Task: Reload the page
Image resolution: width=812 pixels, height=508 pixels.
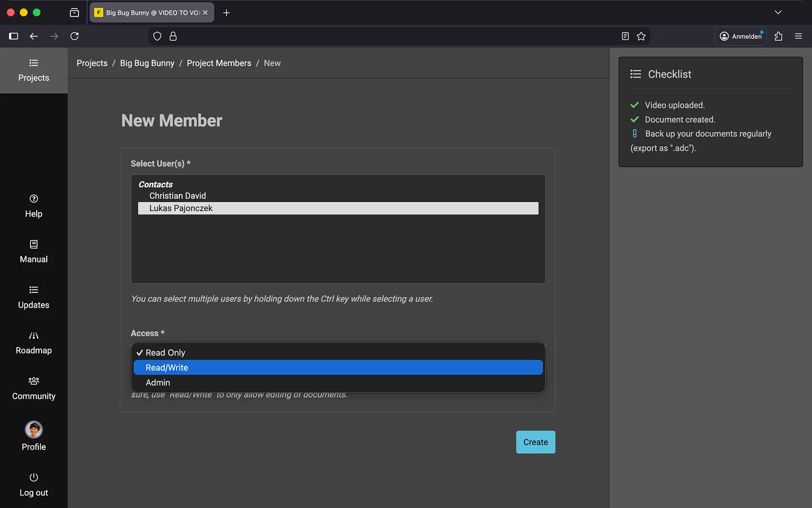Action: (x=74, y=36)
